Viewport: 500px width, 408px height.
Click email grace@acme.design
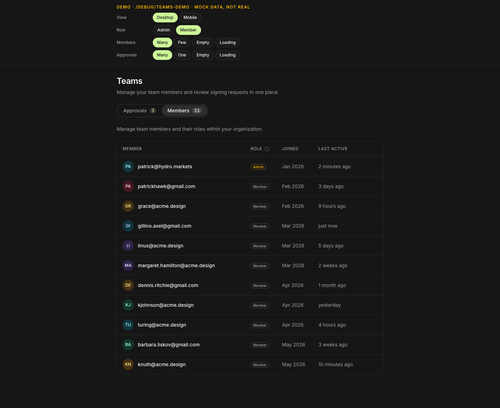tap(162, 206)
